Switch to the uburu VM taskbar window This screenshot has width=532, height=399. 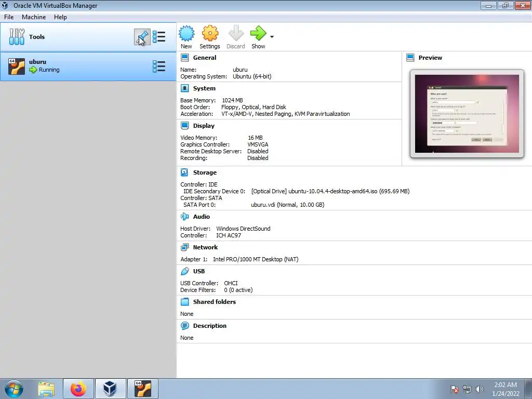click(x=142, y=389)
